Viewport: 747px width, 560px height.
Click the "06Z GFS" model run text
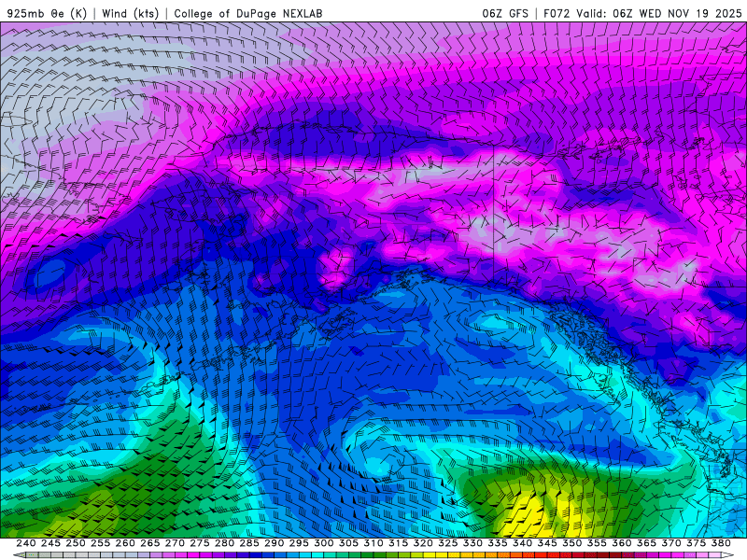(505, 13)
